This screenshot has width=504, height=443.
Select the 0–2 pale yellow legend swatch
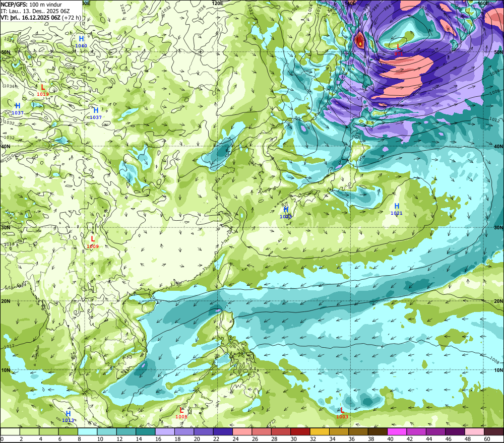click(10, 431)
